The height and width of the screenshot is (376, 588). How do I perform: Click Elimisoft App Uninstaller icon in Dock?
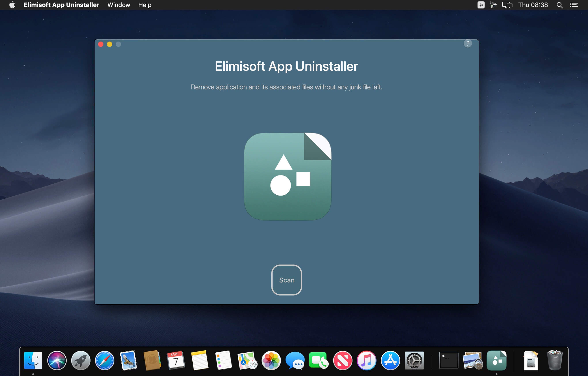(x=496, y=360)
